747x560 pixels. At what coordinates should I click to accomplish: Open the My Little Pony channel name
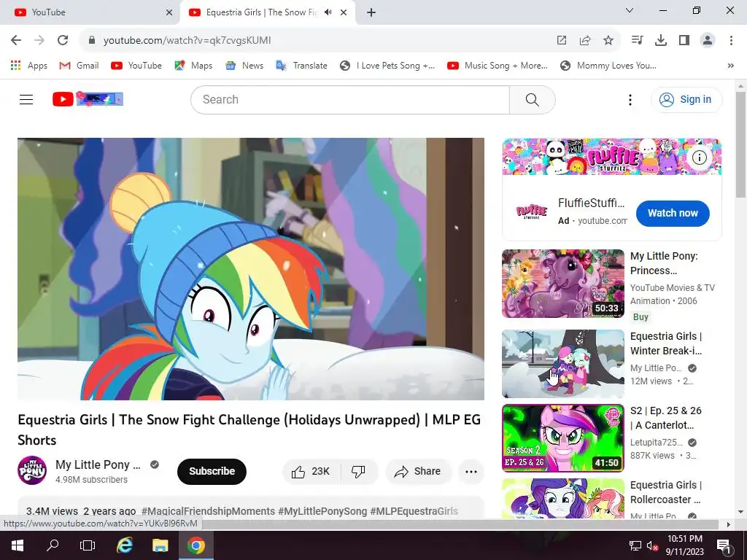click(98, 464)
